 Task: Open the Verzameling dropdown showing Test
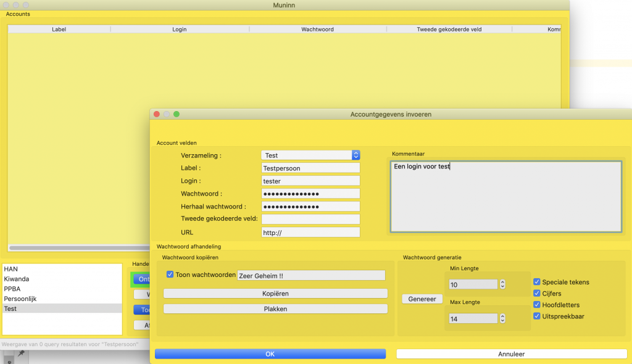click(x=310, y=155)
